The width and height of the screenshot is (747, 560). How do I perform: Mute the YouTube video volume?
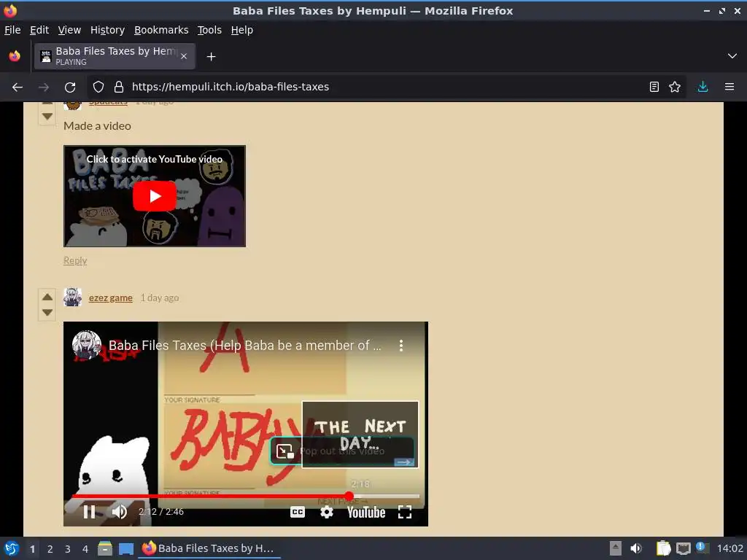point(119,512)
